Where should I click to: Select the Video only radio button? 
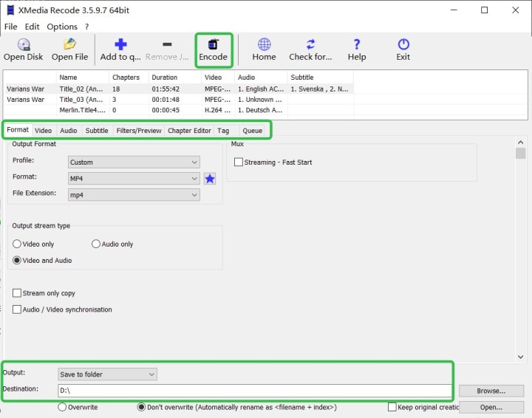pos(16,244)
